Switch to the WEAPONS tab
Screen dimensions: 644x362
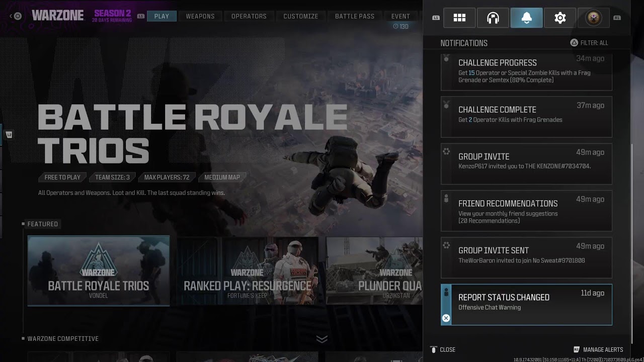tap(200, 16)
